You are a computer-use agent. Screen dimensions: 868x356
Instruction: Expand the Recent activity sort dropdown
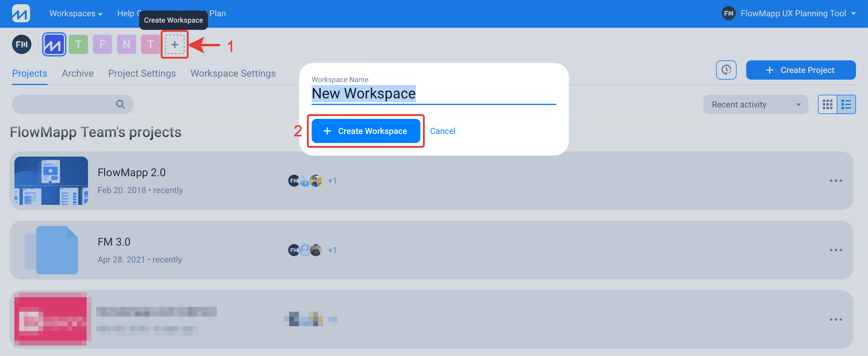[756, 104]
